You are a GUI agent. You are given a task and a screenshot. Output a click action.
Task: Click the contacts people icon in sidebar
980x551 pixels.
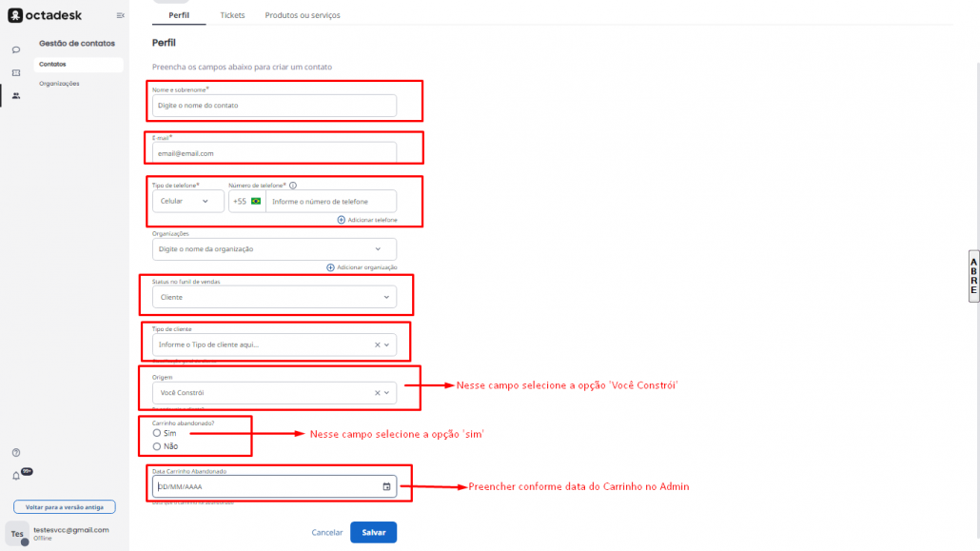tap(16, 95)
